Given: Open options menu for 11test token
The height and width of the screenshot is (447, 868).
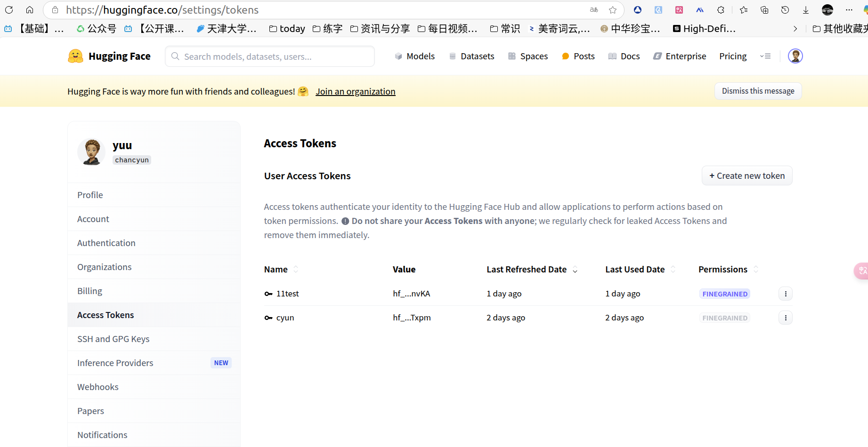Looking at the screenshot, I should pos(786,294).
